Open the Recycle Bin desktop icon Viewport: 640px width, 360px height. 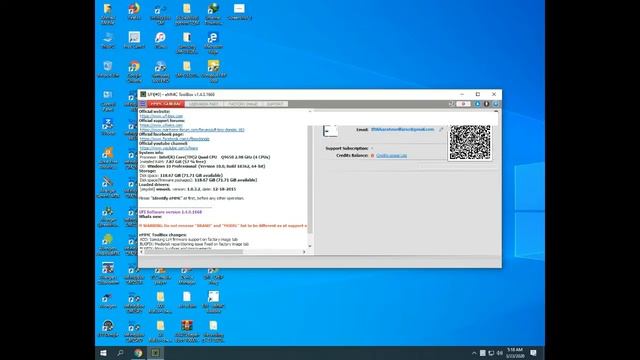pos(108,69)
